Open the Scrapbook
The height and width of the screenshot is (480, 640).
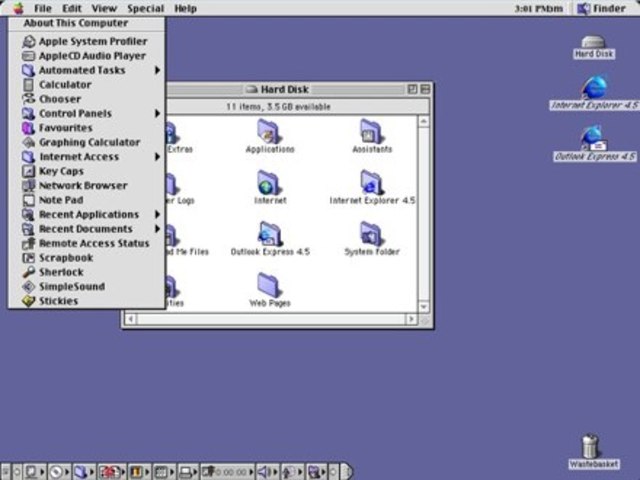pos(87,258)
